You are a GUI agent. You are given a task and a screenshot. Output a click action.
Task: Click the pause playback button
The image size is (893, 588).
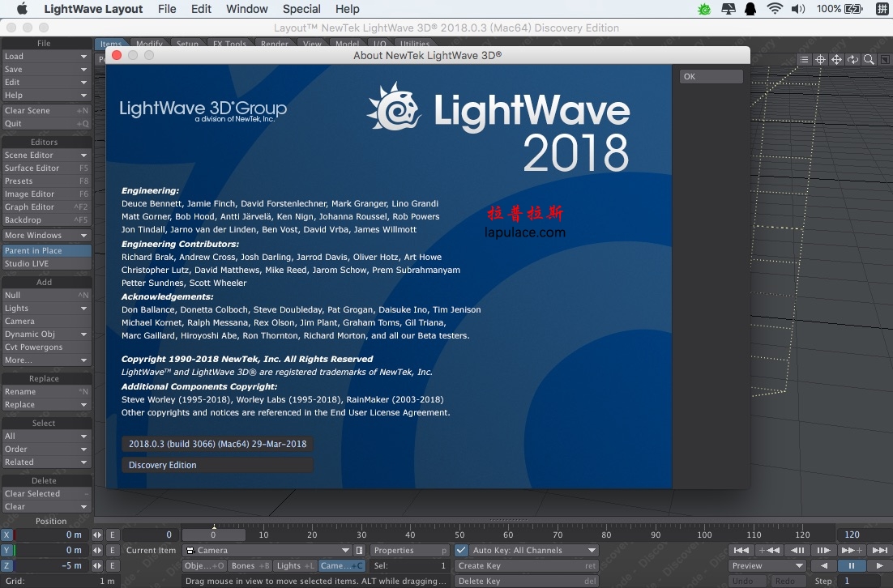[852, 566]
